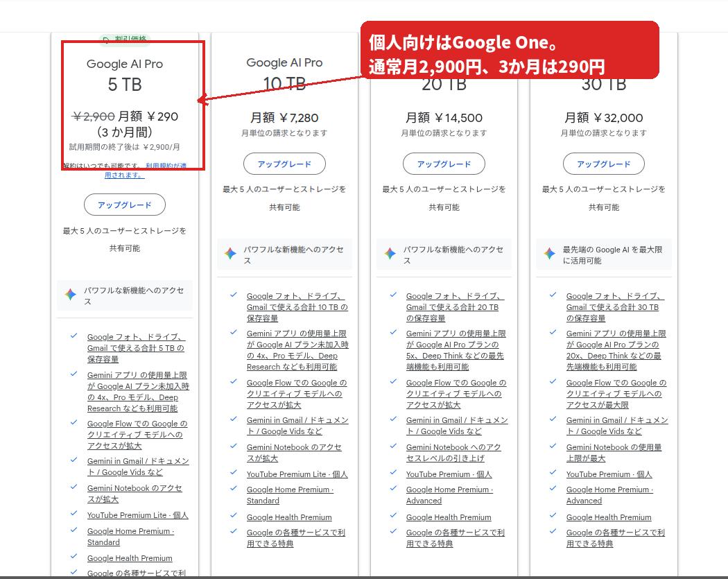
Task: Open Gemini in Gmail link in 20 TB plan
Action: tap(457, 426)
